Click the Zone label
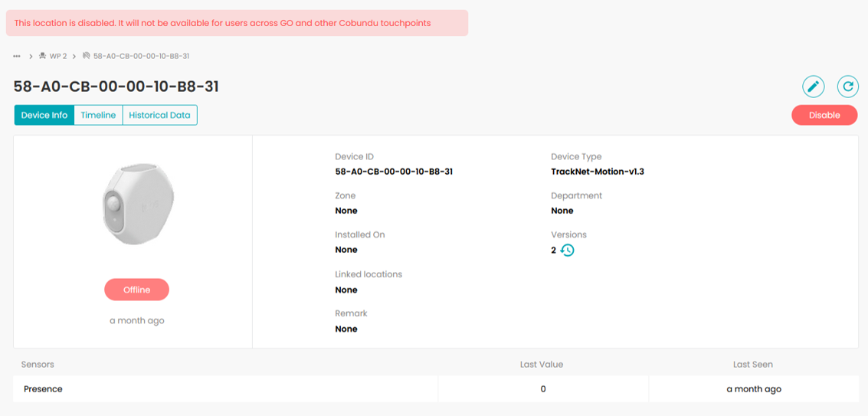 coord(346,195)
